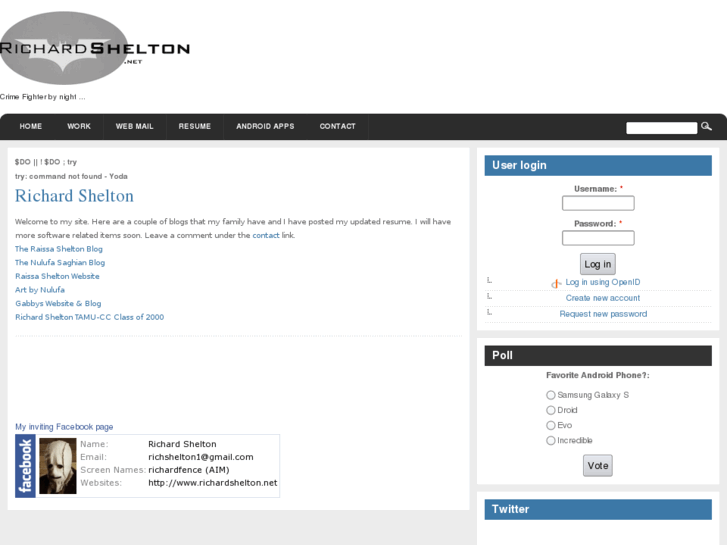Open the Contact menu item
This screenshot has width=727, height=545.
[x=338, y=126]
